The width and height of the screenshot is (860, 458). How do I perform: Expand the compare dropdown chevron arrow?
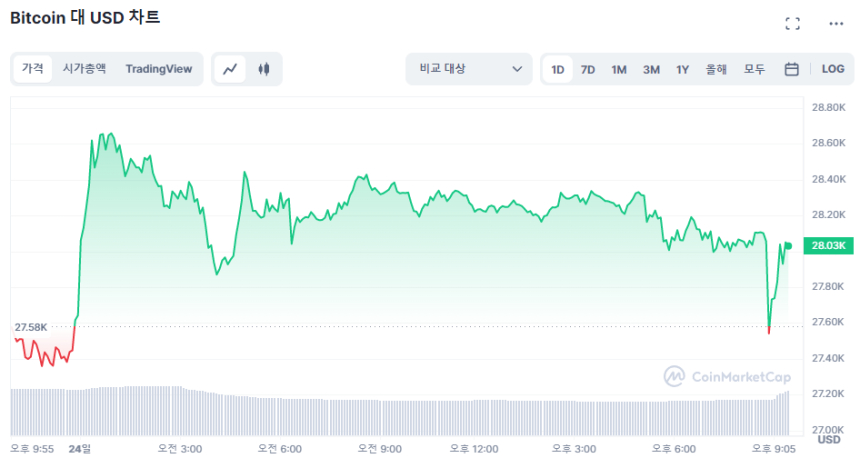(x=517, y=69)
